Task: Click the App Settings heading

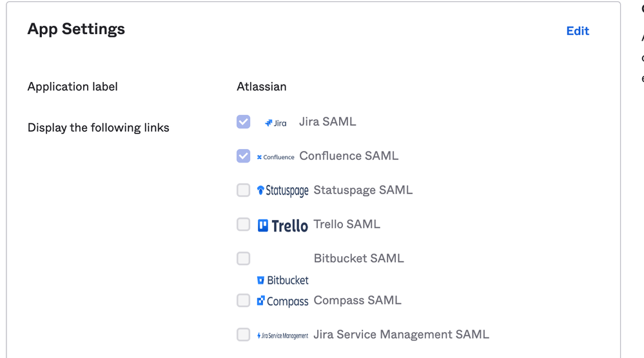Action: coord(76,29)
